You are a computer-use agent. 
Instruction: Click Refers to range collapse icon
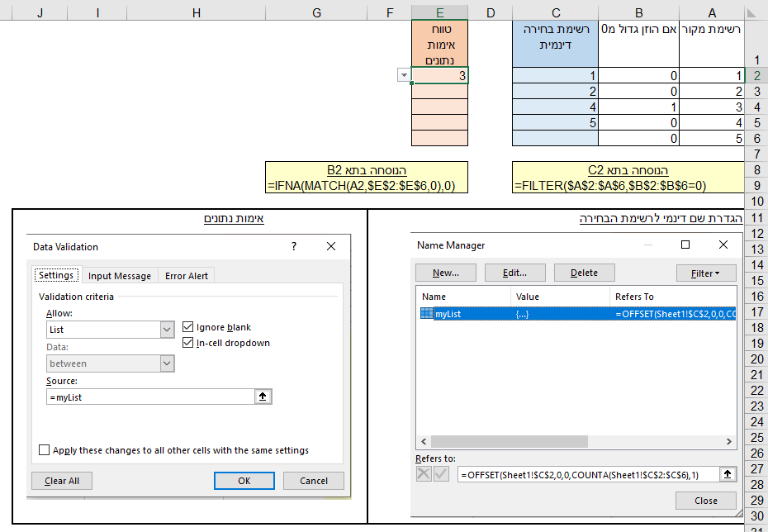(x=728, y=473)
